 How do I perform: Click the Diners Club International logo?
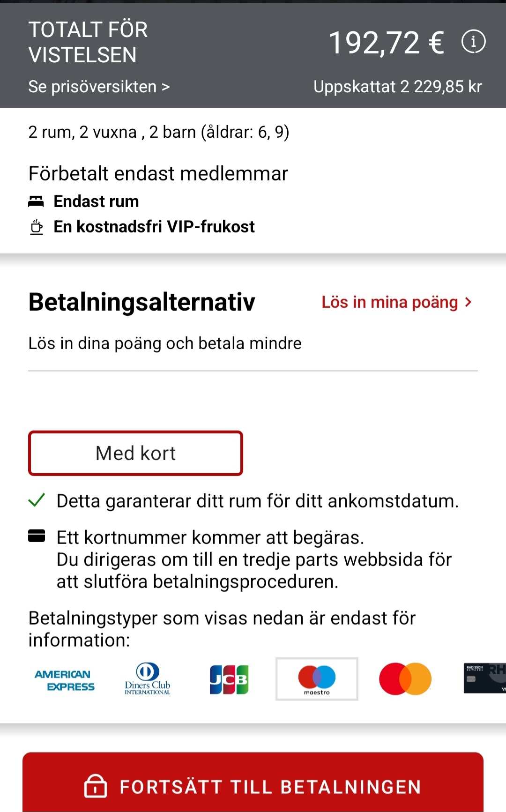(x=147, y=679)
